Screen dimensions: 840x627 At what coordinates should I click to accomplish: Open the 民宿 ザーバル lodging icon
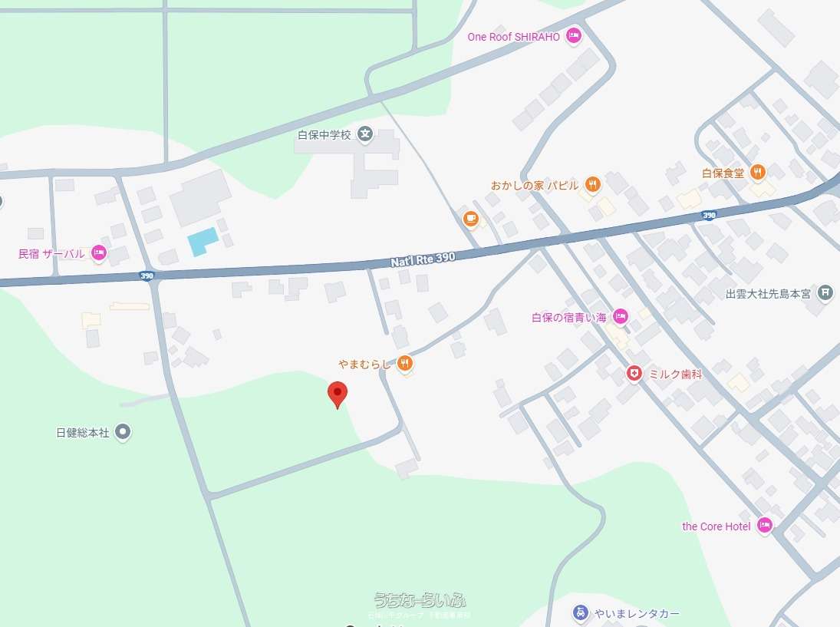coord(98,253)
